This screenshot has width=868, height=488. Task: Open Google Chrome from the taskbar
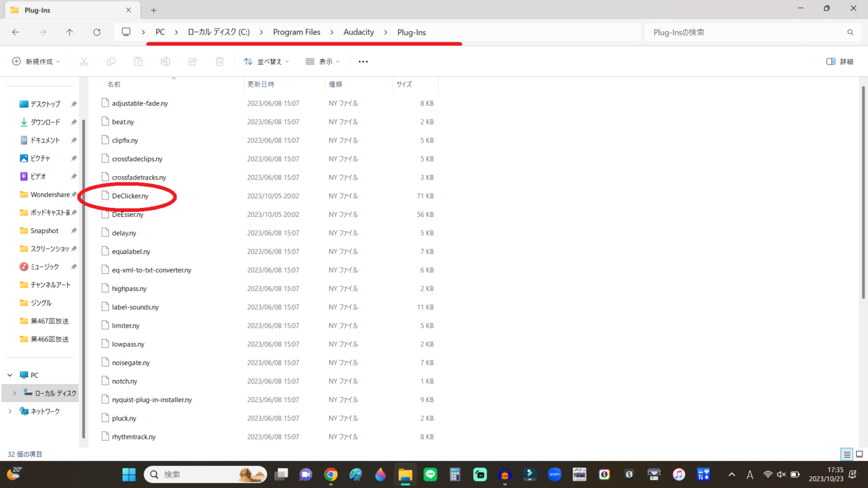pyautogui.click(x=331, y=474)
